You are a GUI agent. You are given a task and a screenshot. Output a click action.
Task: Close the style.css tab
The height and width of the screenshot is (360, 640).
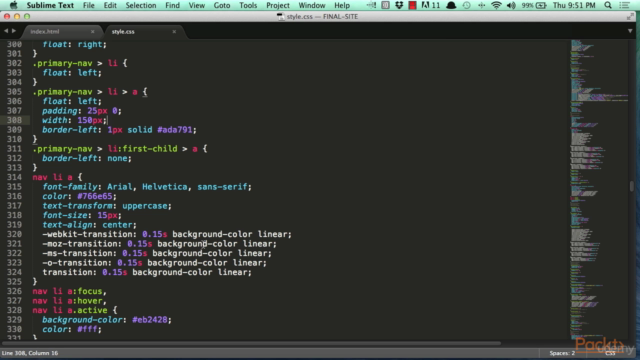tap(174, 31)
